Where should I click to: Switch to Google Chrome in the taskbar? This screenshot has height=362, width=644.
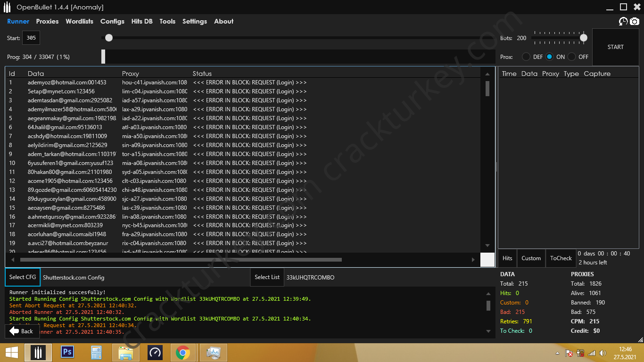point(183,353)
